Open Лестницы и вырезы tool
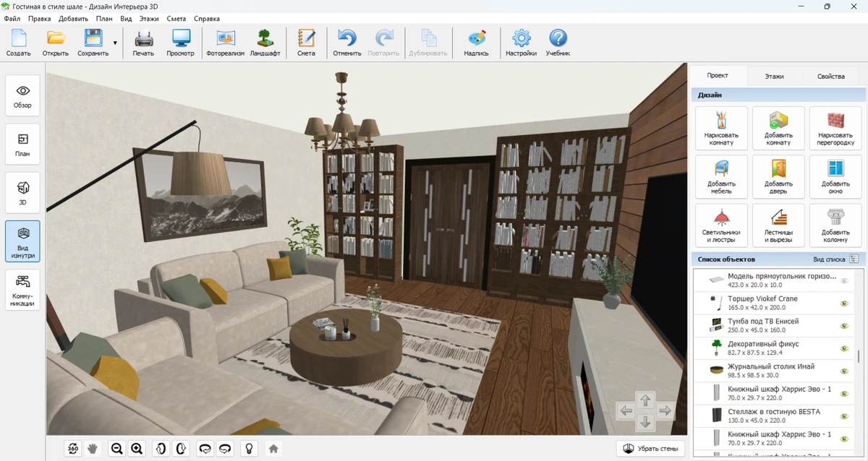 [778, 224]
